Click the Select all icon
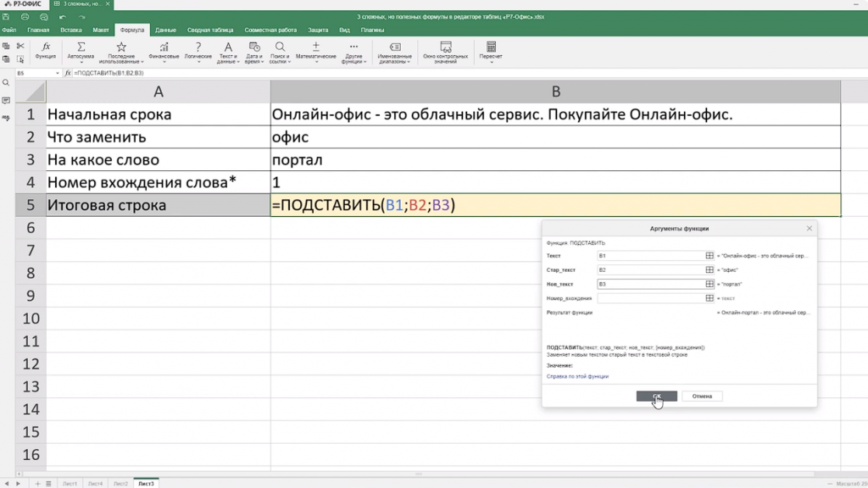 point(20,59)
